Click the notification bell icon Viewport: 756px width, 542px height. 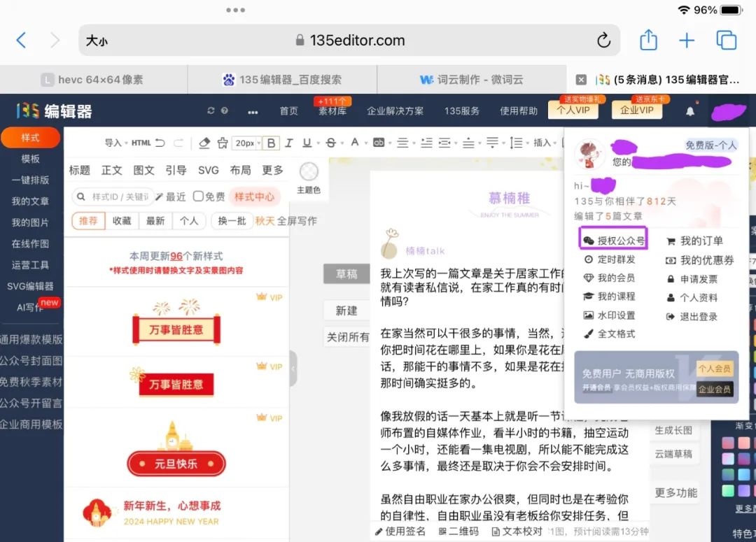(690, 111)
